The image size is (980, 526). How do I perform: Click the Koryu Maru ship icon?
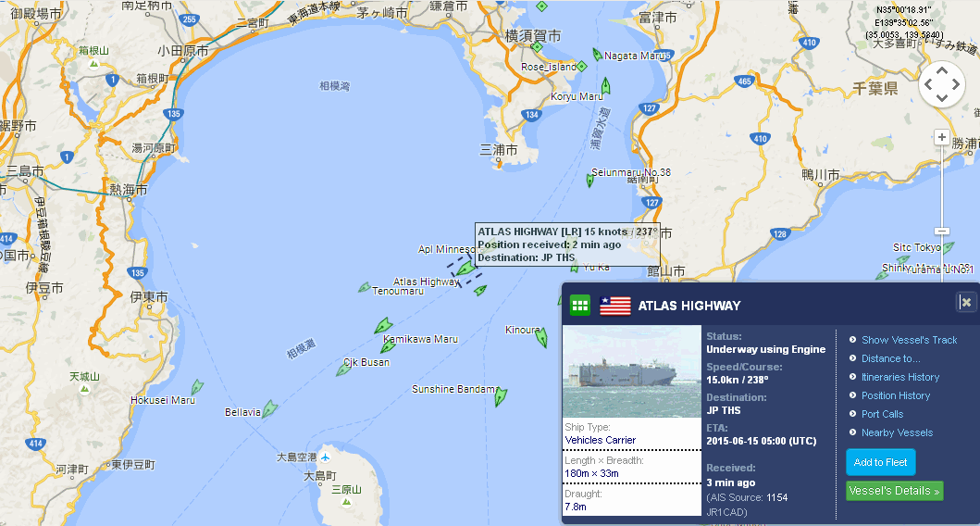pos(605,86)
